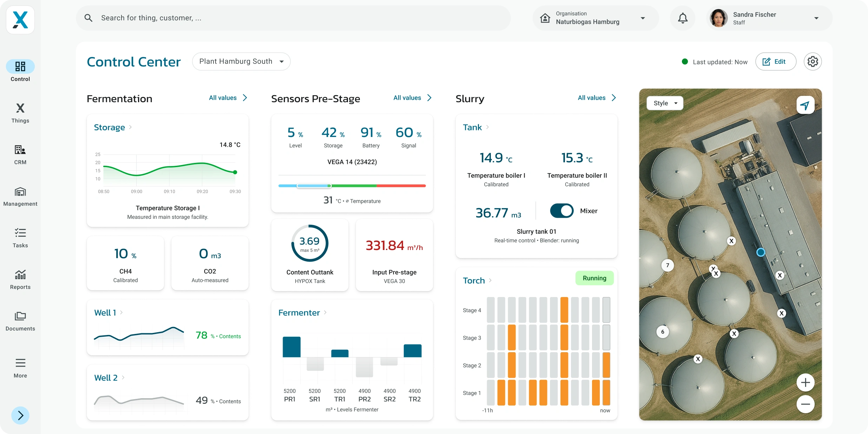Click Temperature boiler I value 14.9
Image resolution: width=868 pixels, height=434 pixels.
tap(496, 158)
